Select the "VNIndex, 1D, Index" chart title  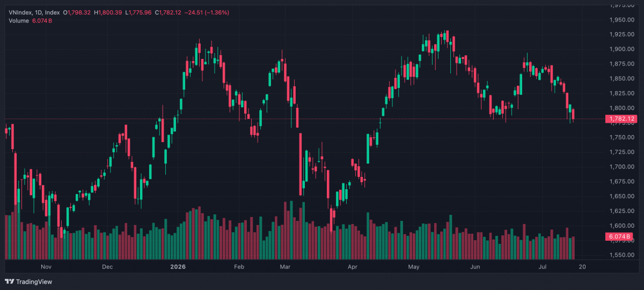[x=34, y=12]
